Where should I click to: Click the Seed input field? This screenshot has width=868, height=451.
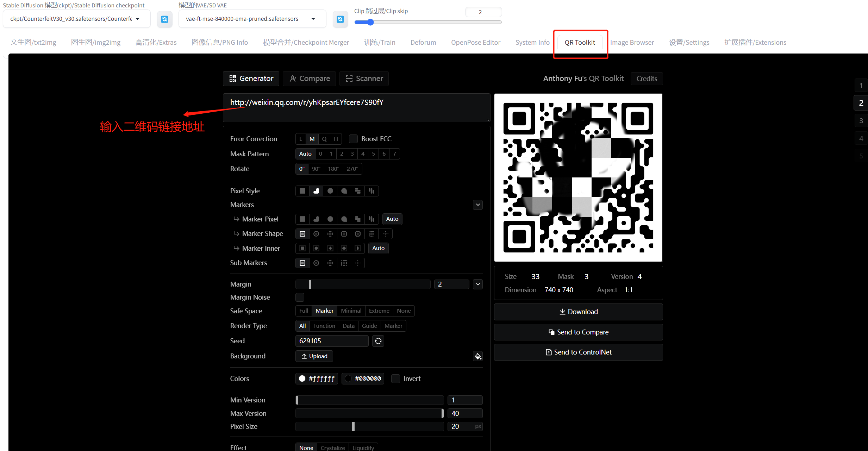pos(332,341)
